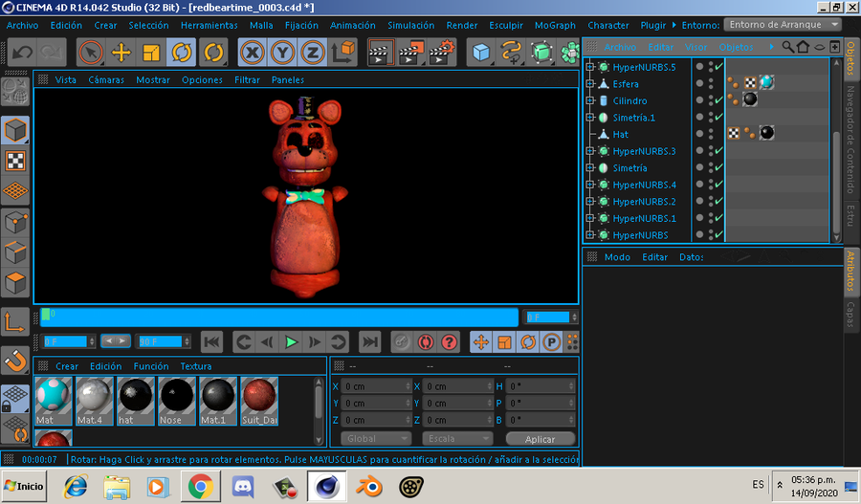Viewport: 861px width, 504px height.
Task: Toggle Y axis lock
Action: click(282, 53)
